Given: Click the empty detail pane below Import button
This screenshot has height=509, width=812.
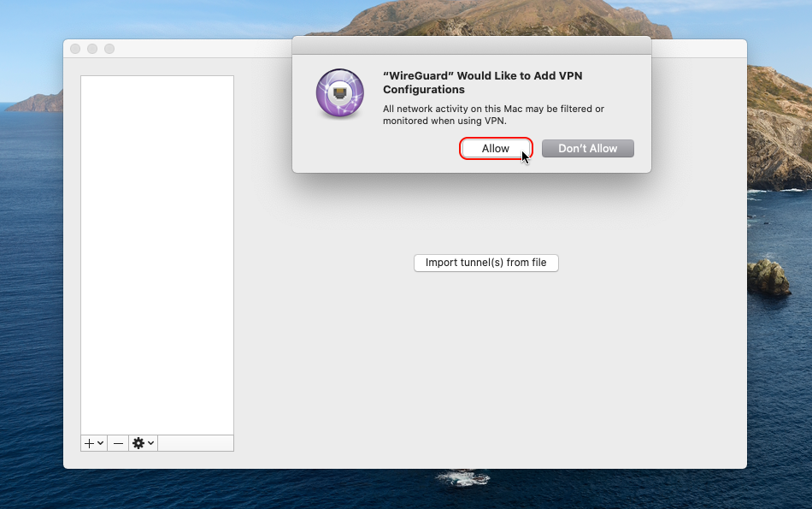Looking at the screenshot, I should point(487,368).
